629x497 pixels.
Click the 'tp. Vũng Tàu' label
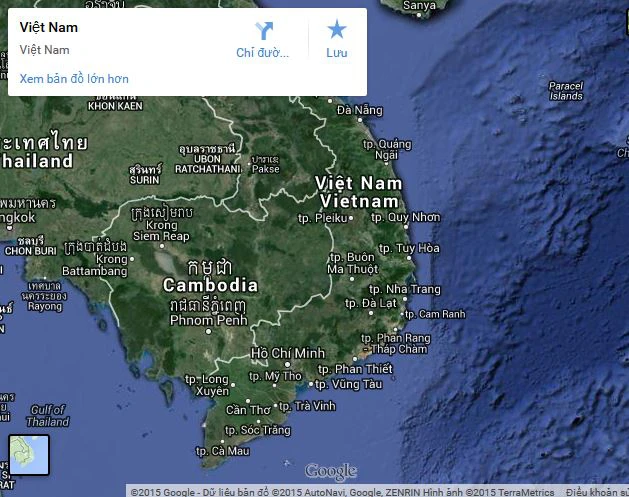point(348,384)
